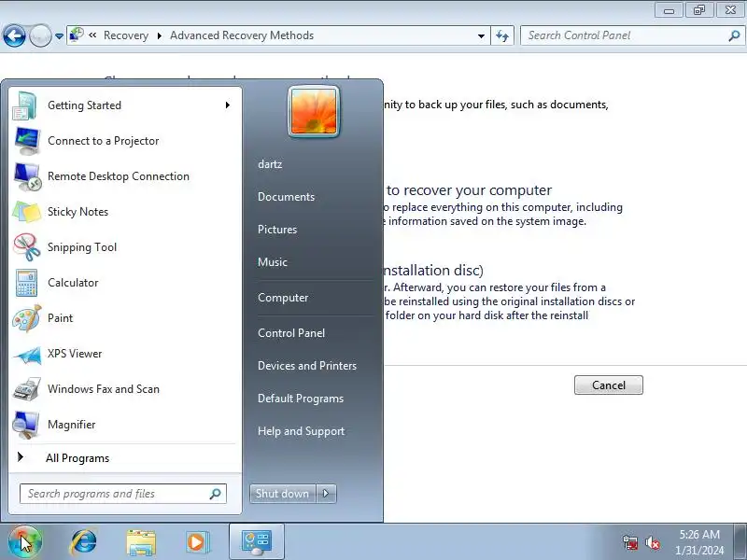Viewport: 747px width, 560px height.
Task: Click the muted volume tray icon
Action: click(652, 542)
